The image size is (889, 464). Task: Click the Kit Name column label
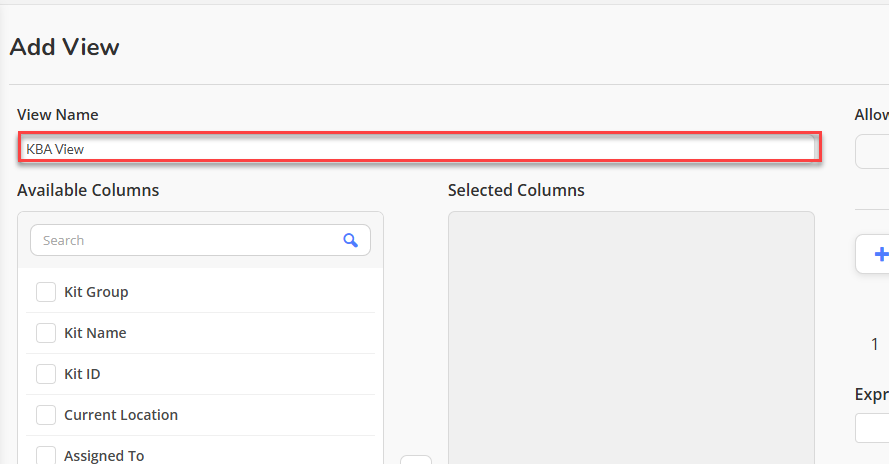coord(95,333)
